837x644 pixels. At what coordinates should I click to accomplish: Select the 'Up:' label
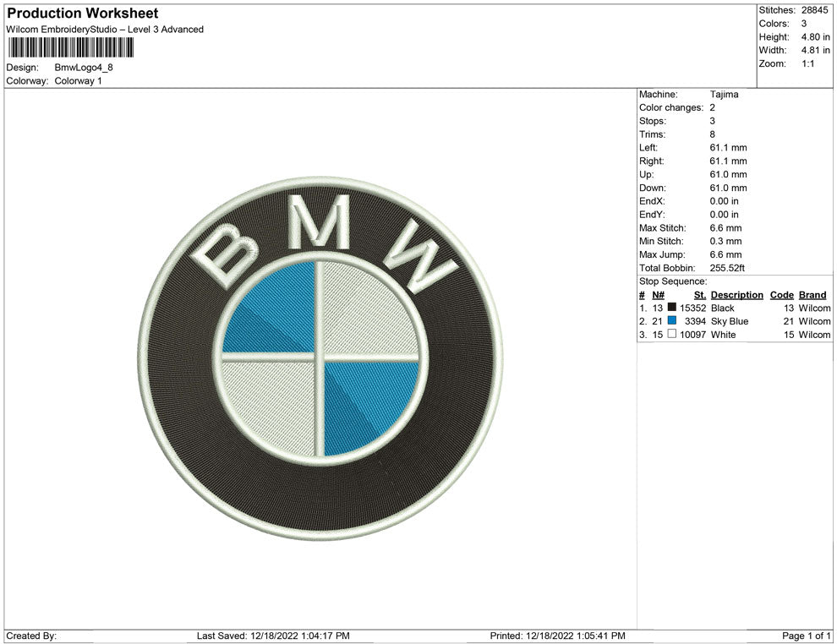646,174
